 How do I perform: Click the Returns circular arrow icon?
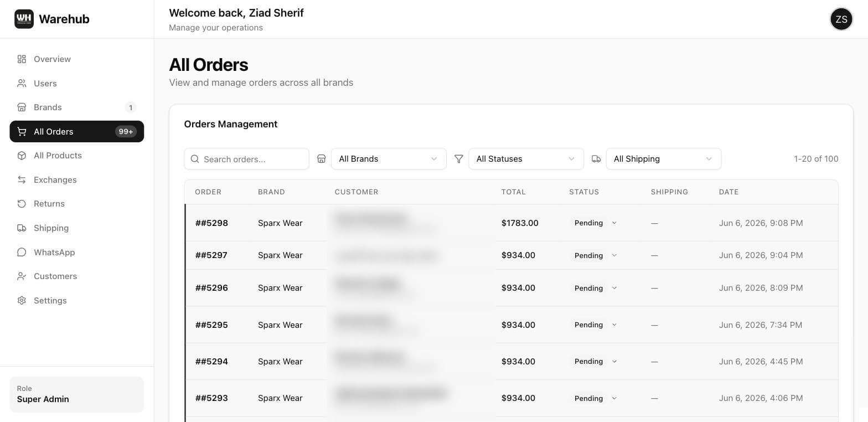coord(22,203)
